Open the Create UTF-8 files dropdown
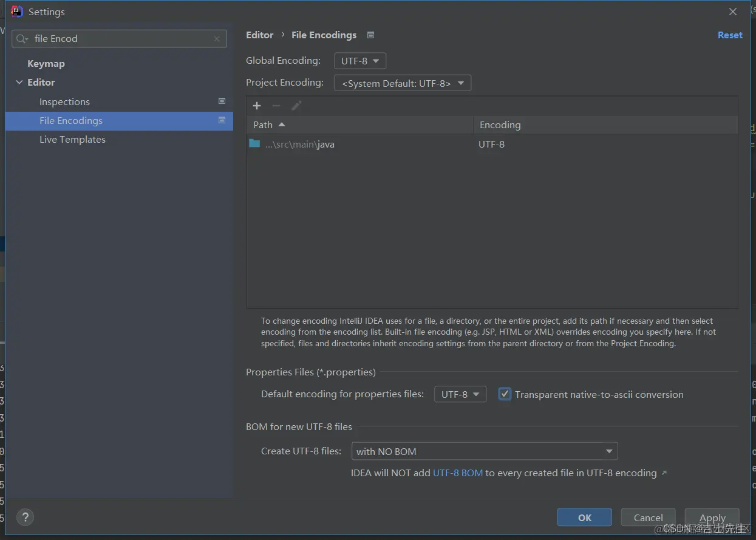This screenshot has width=756, height=540. 484,451
